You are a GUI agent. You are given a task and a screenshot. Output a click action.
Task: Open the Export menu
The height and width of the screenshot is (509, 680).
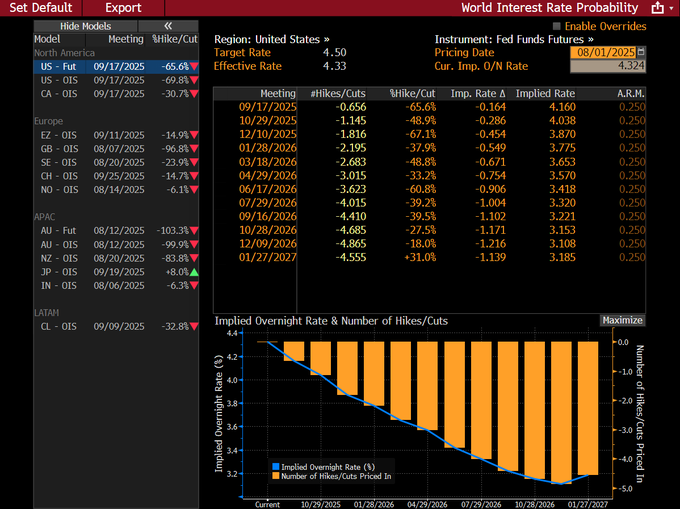(123, 7)
